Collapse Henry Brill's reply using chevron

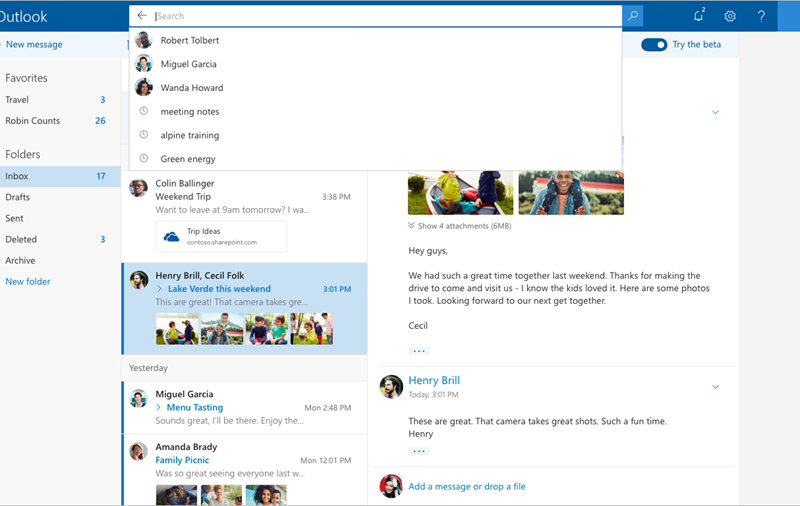(x=715, y=387)
